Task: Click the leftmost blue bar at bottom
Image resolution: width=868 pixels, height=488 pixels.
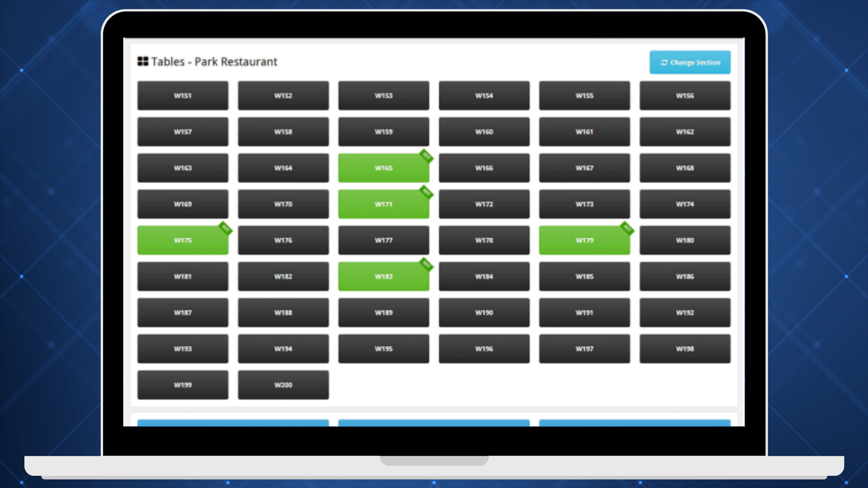Action: tap(233, 423)
